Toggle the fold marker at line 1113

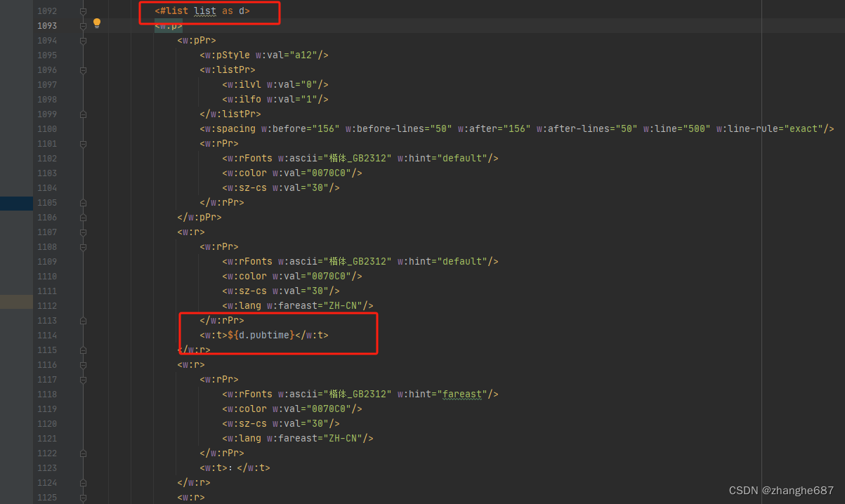(x=83, y=321)
